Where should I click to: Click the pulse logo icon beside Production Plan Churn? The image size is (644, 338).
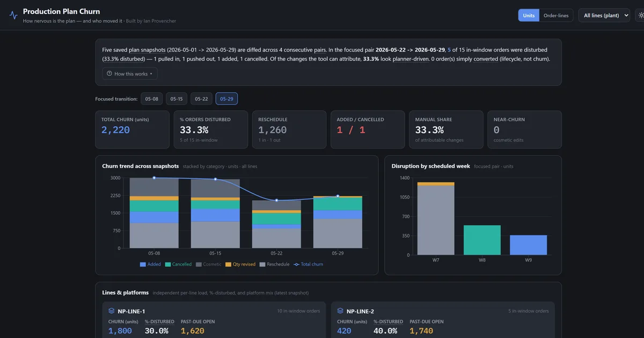tap(13, 15)
